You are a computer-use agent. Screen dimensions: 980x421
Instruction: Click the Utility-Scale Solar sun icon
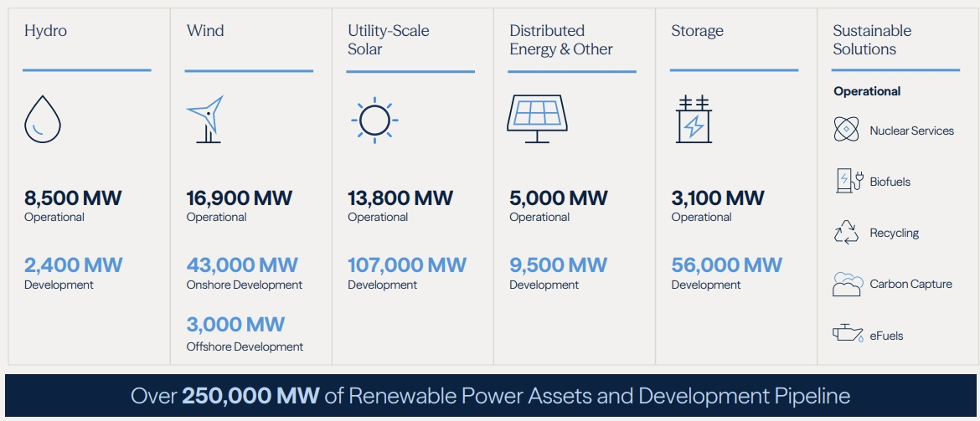[x=374, y=120]
